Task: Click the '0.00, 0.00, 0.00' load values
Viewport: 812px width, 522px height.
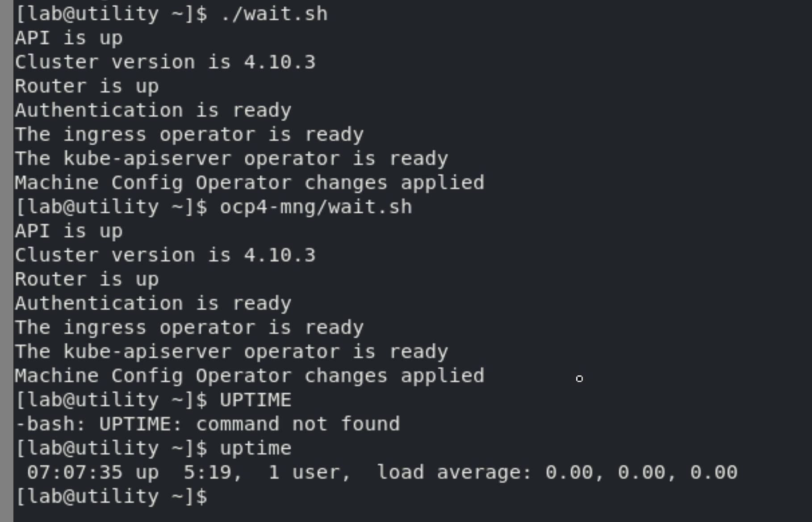Action: (x=641, y=472)
